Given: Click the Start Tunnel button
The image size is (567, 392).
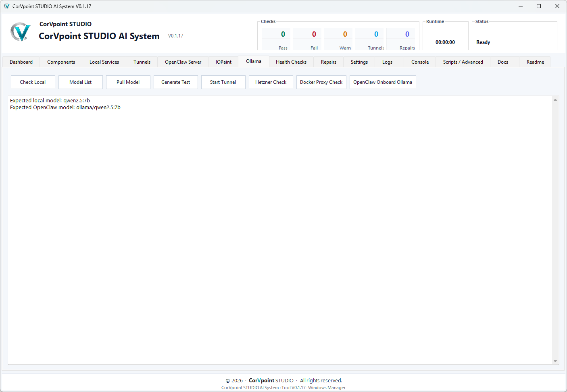Looking at the screenshot, I should tap(223, 82).
